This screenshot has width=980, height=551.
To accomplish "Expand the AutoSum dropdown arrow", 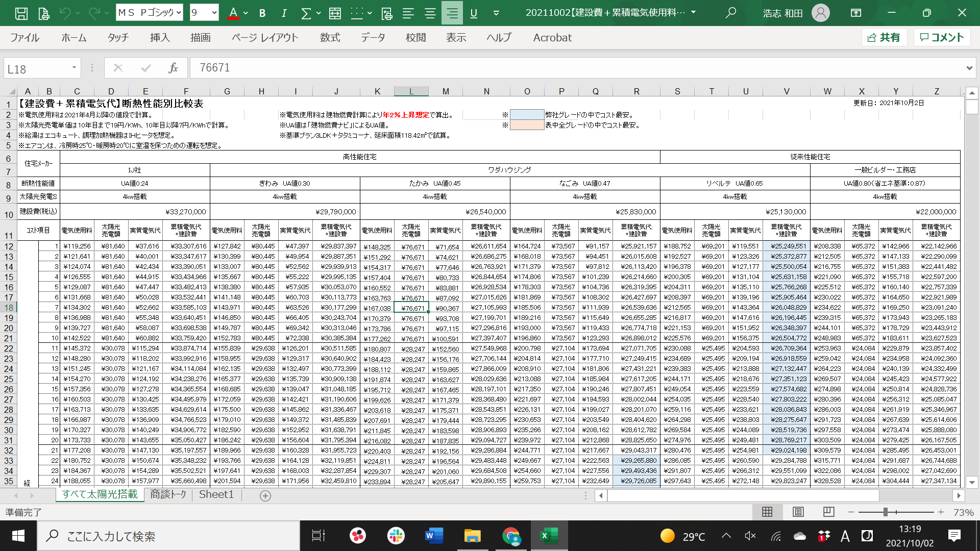I will (318, 13).
